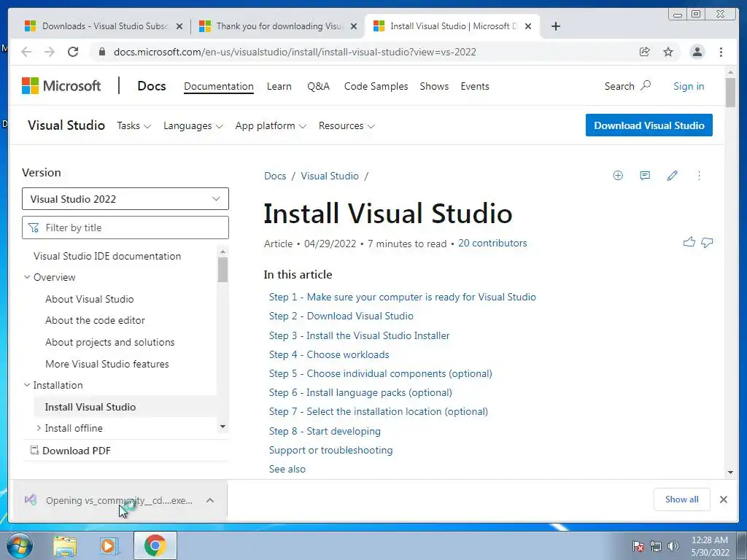Expand the Resources menu
The image size is (747, 560).
pos(347,125)
